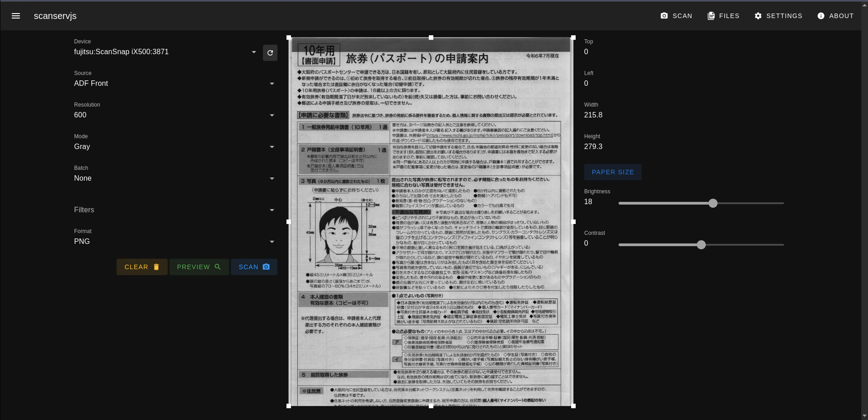Open the Format dropdown showing PNG
This screenshot has height=420, width=868.
[x=272, y=242]
